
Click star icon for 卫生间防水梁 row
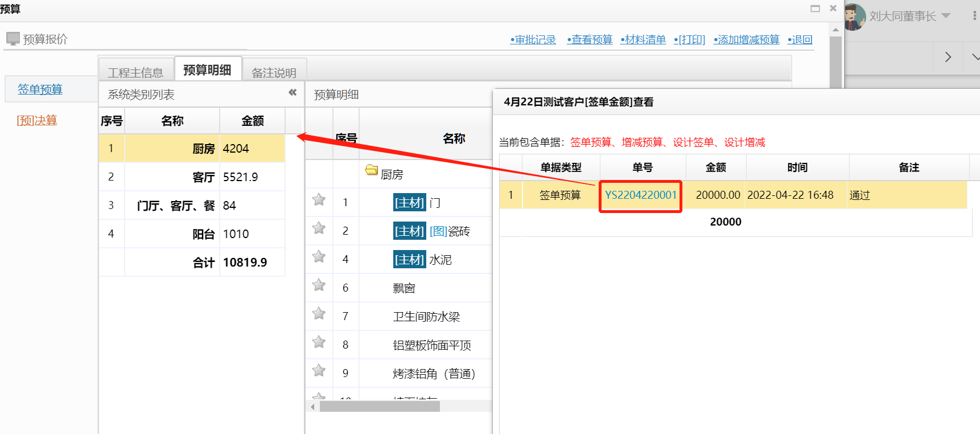coord(319,314)
